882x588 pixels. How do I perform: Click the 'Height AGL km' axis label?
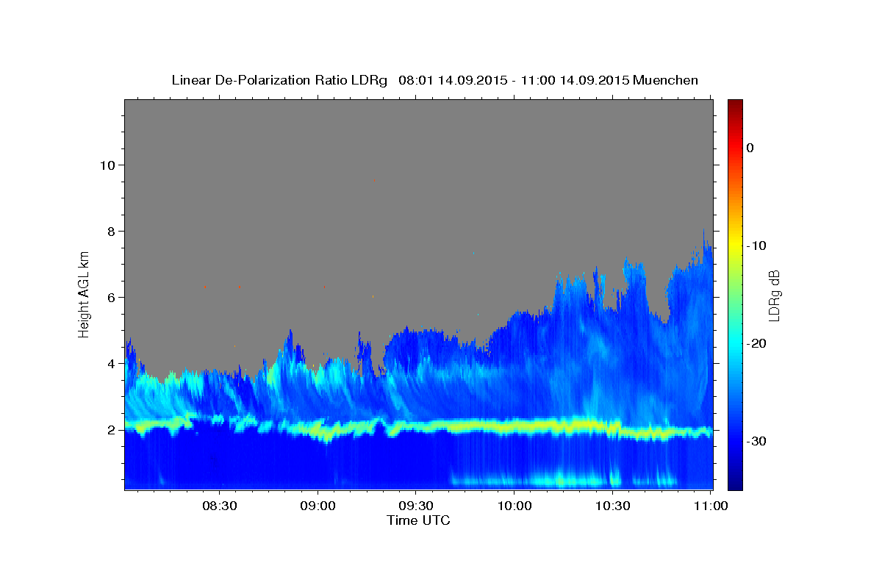[85, 293]
